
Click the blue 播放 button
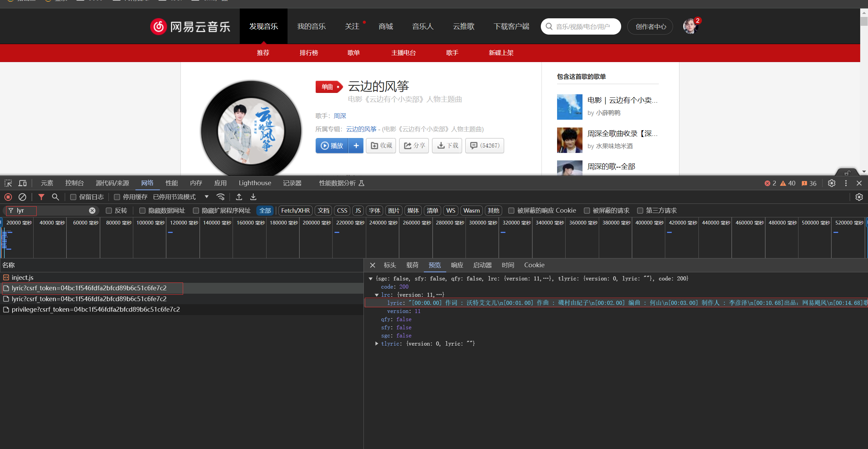(x=332, y=146)
